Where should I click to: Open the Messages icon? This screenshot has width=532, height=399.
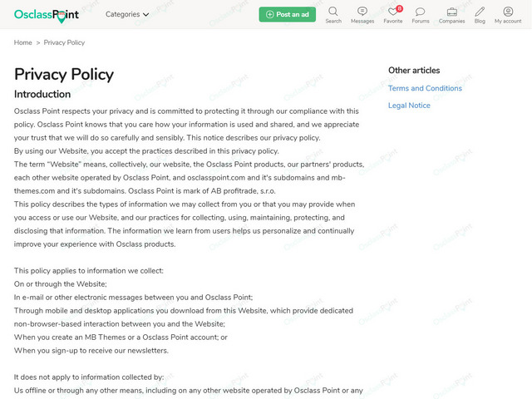click(x=362, y=15)
